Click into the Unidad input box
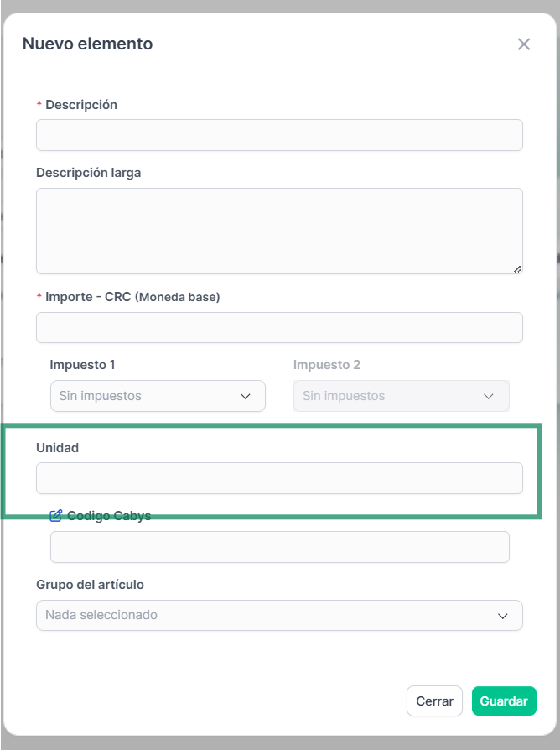The image size is (560, 750). coord(279,478)
